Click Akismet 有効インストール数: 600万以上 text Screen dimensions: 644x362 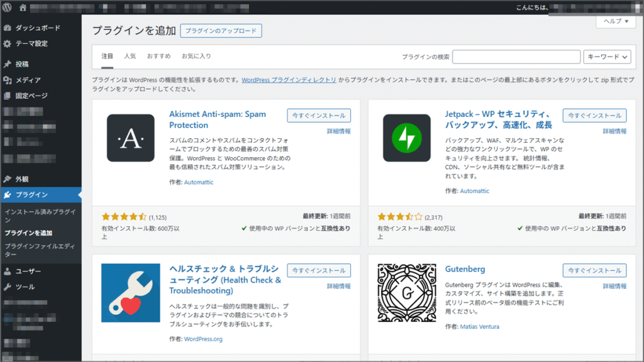point(140,233)
